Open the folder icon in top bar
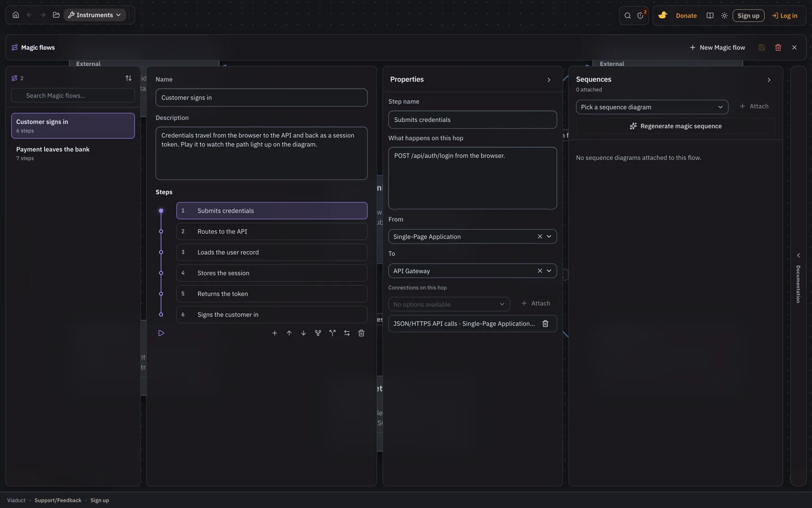The image size is (812, 508). [x=56, y=15]
